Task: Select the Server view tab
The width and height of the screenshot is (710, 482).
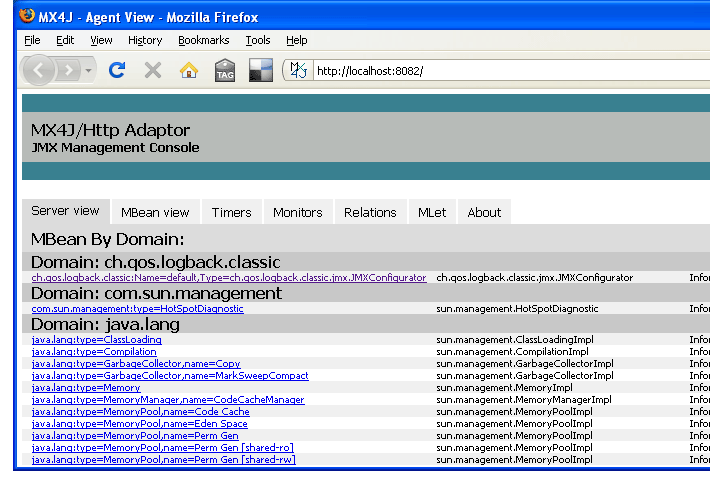Action: coord(65,211)
